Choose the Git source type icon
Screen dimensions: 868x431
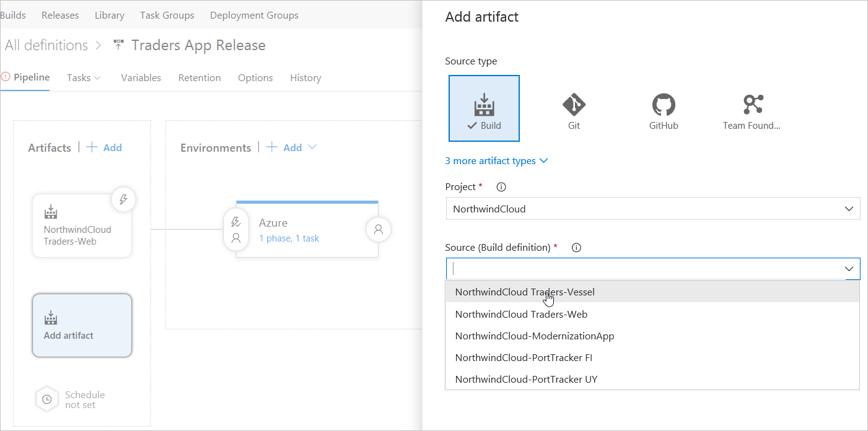[574, 105]
